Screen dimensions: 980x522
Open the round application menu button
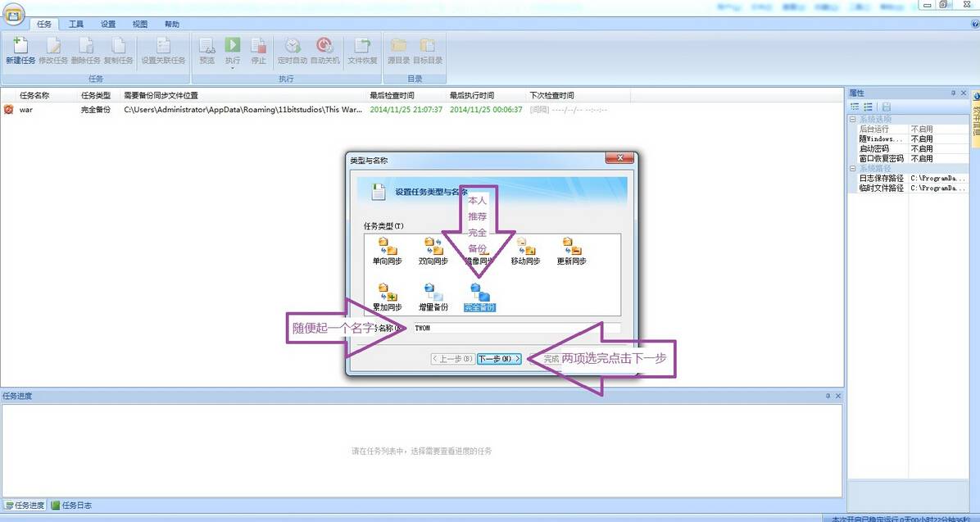pos(12,14)
